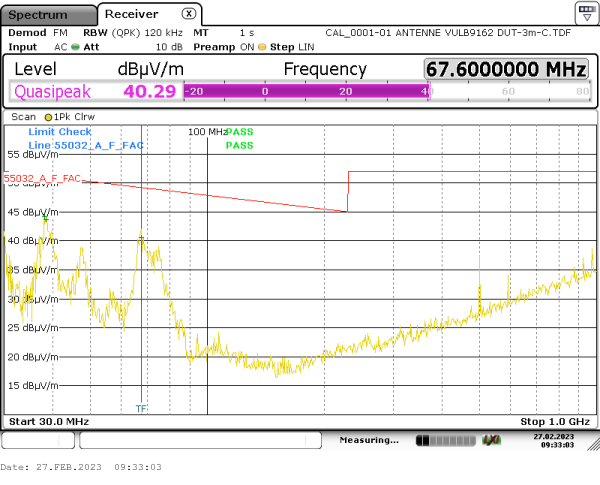Click the Limit Check label
600x485 pixels.
point(60,132)
